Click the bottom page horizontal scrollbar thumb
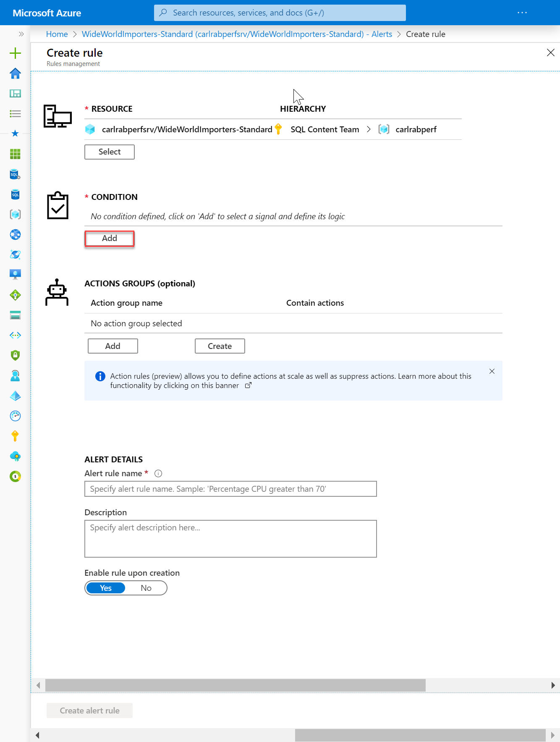The image size is (560, 742). (420, 735)
